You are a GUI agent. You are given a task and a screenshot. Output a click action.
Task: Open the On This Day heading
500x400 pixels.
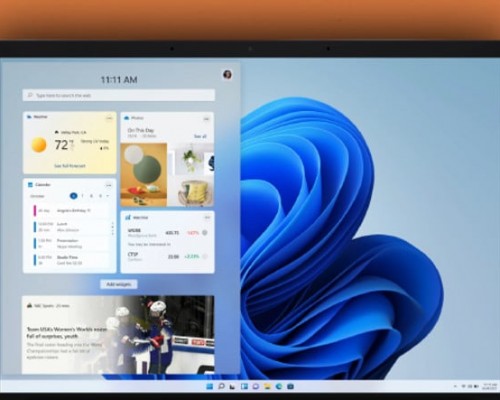coord(141,130)
